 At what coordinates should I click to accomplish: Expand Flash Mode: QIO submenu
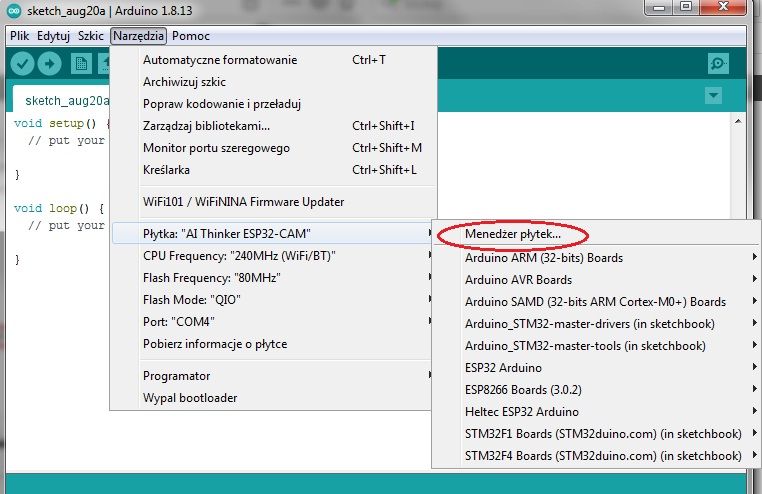pyautogui.click(x=272, y=300)
